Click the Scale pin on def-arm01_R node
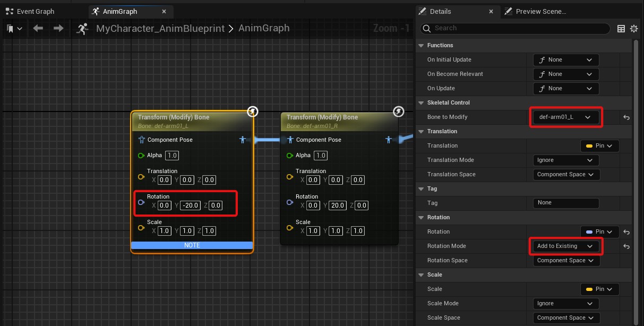 coord(289,228)
